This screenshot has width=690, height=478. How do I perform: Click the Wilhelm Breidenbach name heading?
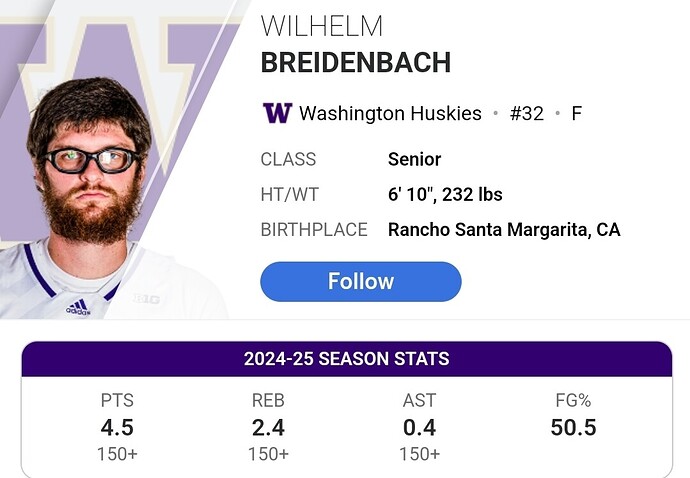(356, 44)
